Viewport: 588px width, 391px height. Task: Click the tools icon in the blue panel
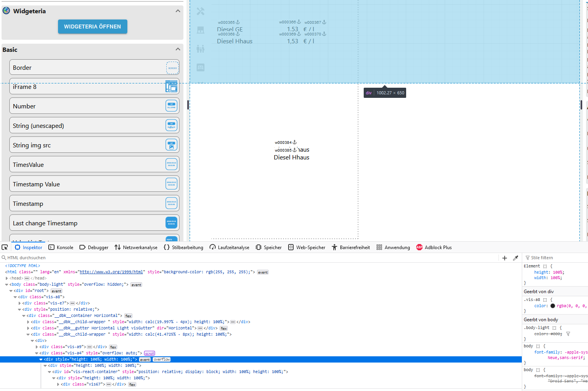pyautogui.click(x=201, y=11)
